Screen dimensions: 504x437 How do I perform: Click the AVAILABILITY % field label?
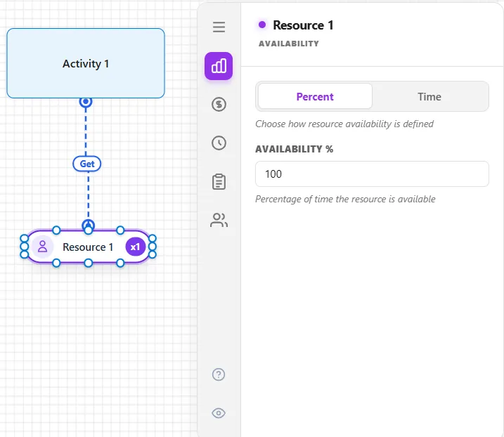pyautogui.click(x=294, y=149)
